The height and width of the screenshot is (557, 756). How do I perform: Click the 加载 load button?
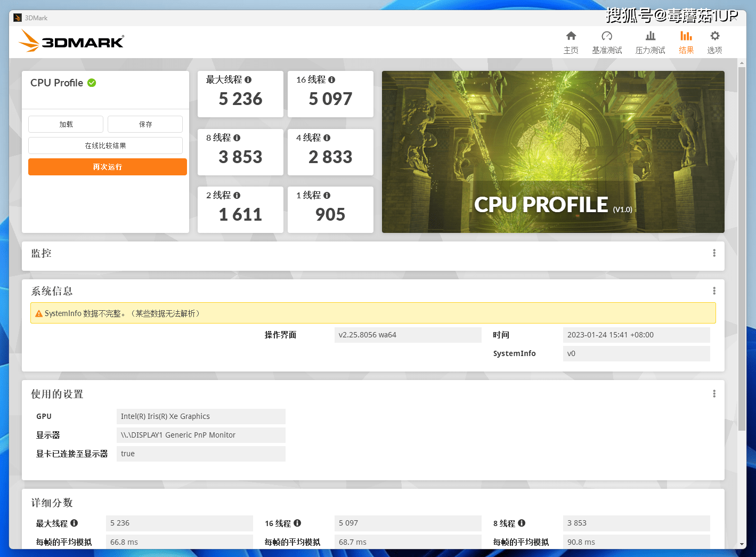pos(66,124)
